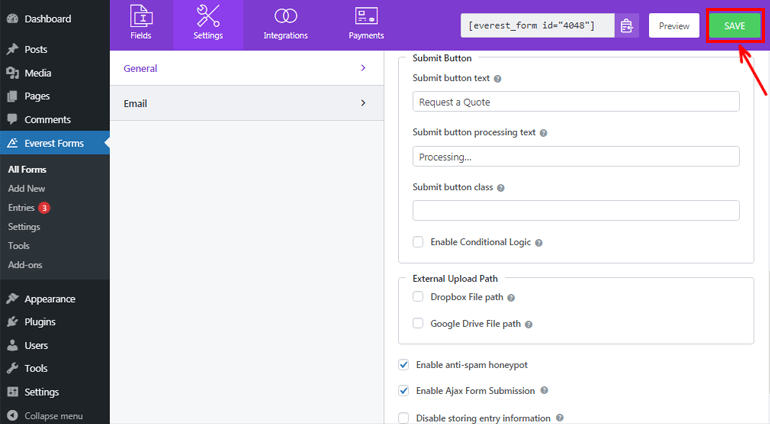Screen dimensions: 770x424
Task: Open Everest Forms Tools submenu
Action: pos(19,246)
